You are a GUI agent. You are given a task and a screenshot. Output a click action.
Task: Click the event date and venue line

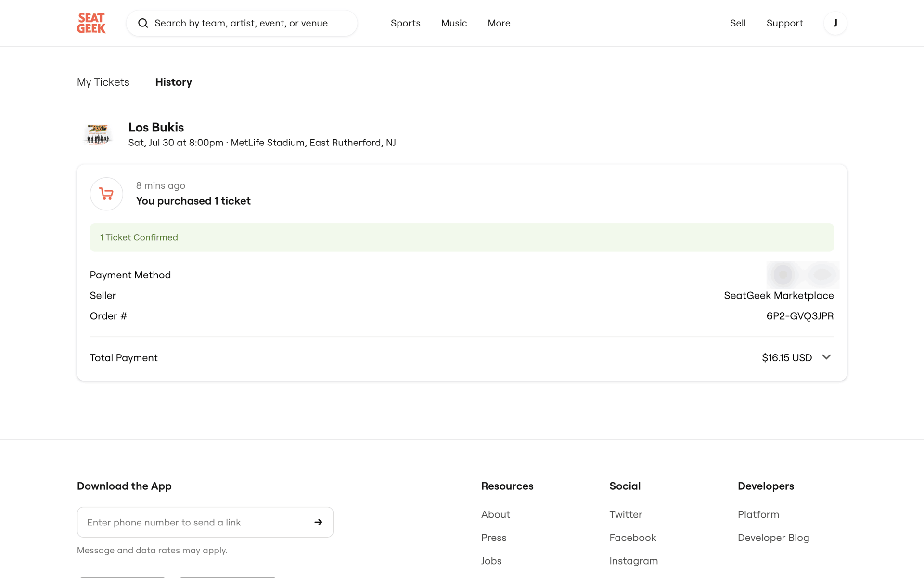(262, 143)
